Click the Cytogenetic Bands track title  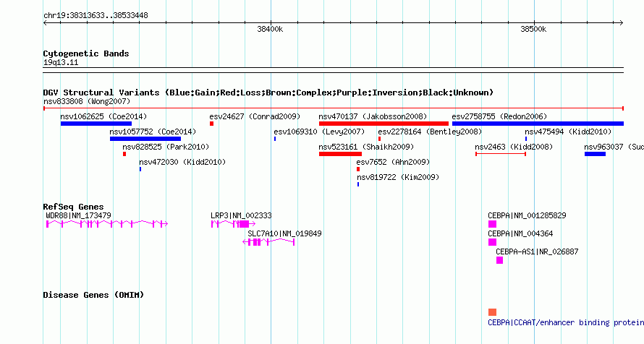[86, 53]
